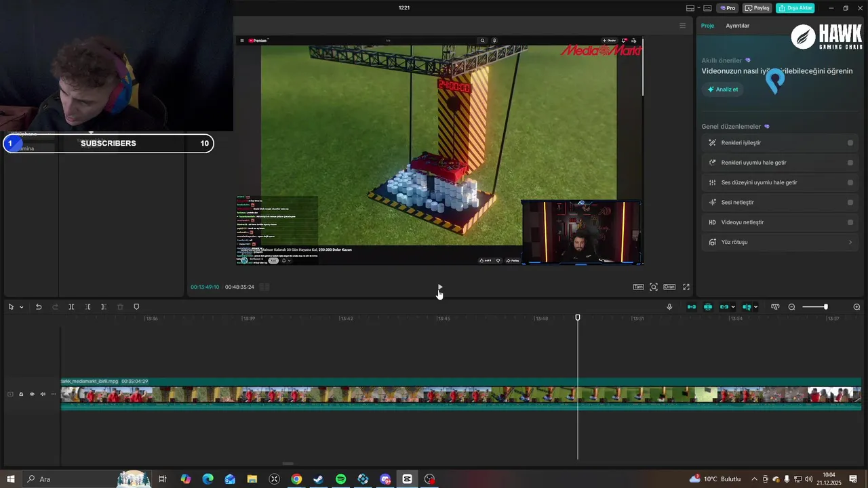
Task: Click the Dışa Aktar export button
Action: (795, 8)
